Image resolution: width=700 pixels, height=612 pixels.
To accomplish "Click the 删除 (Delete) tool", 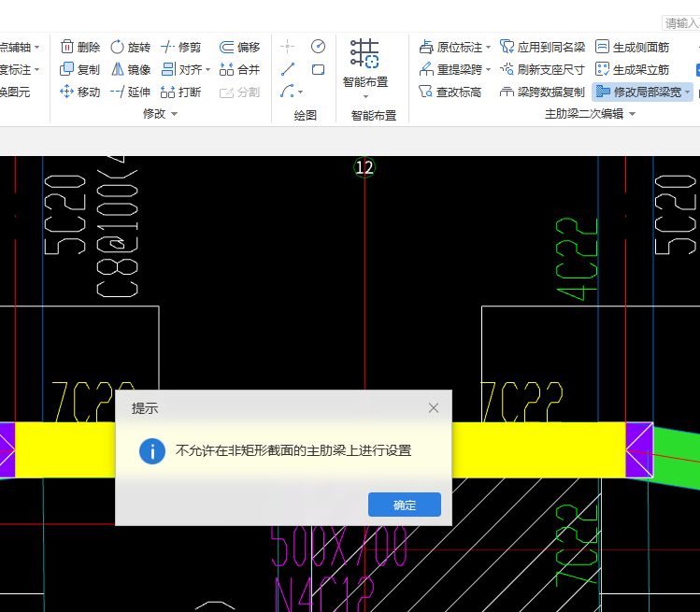I will [80, 47].
